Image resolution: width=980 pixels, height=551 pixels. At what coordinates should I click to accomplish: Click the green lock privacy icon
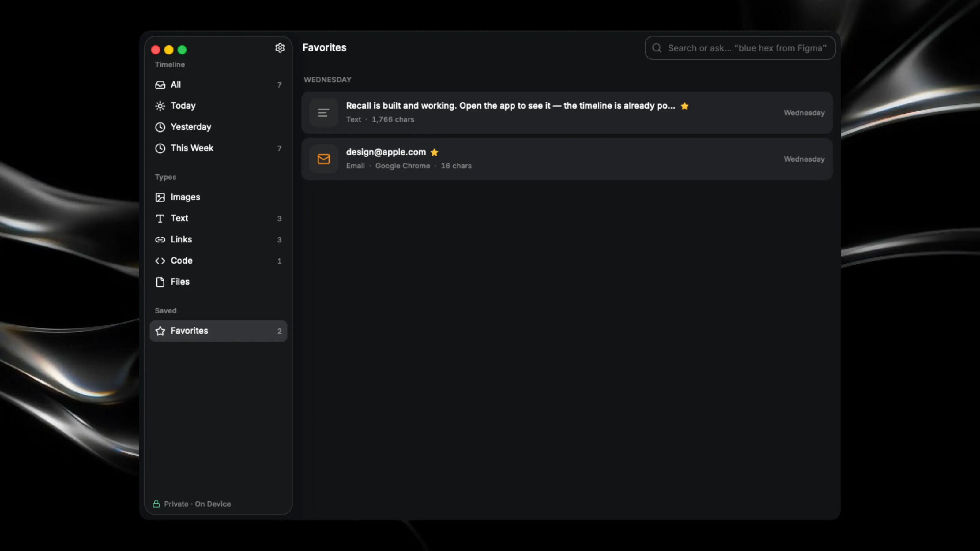(x=156, y=504)
